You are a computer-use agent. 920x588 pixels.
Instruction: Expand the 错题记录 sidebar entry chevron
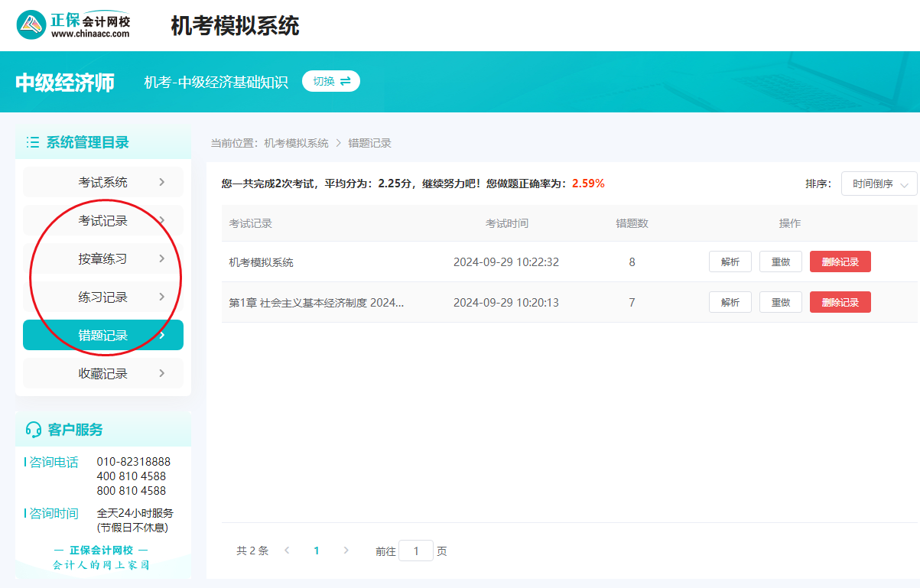(x=161, y=335)
